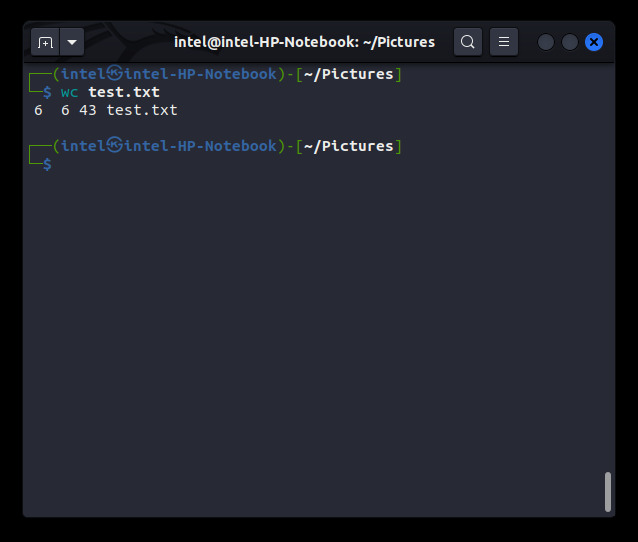Click the character count 43 in the output
This screenshot has height=542, width=638.
coord(88,110)
